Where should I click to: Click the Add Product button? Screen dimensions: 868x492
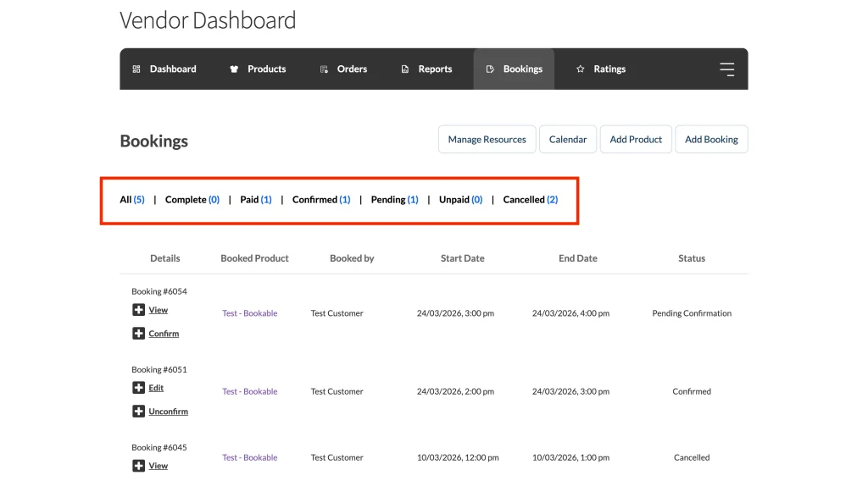(x=636, y=140)
